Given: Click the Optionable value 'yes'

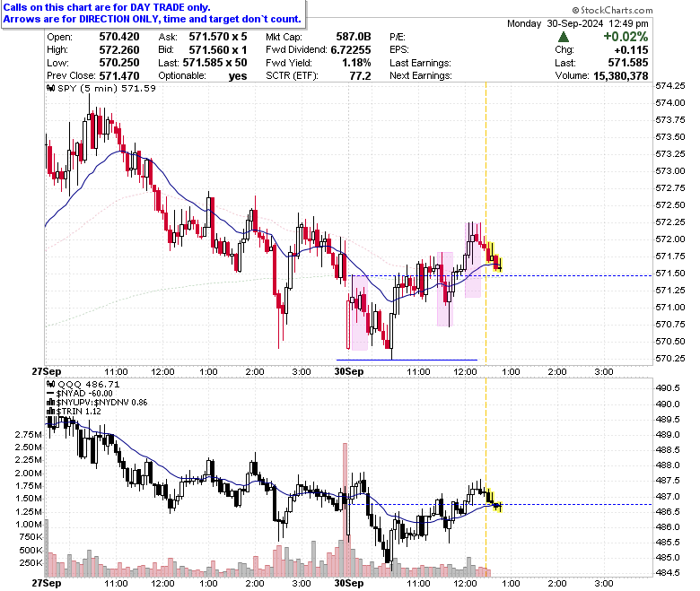Looking at the screenshot, I should pos(238,76).
